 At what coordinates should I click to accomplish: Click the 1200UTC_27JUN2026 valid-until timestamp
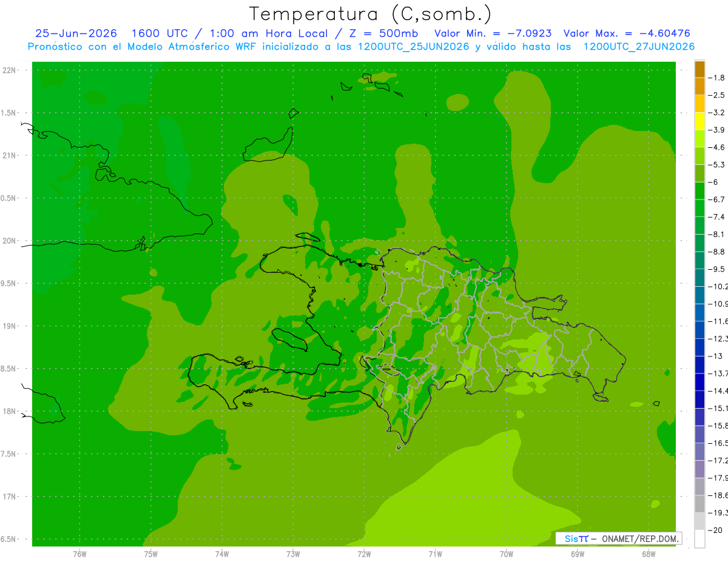tap(639, 47)
